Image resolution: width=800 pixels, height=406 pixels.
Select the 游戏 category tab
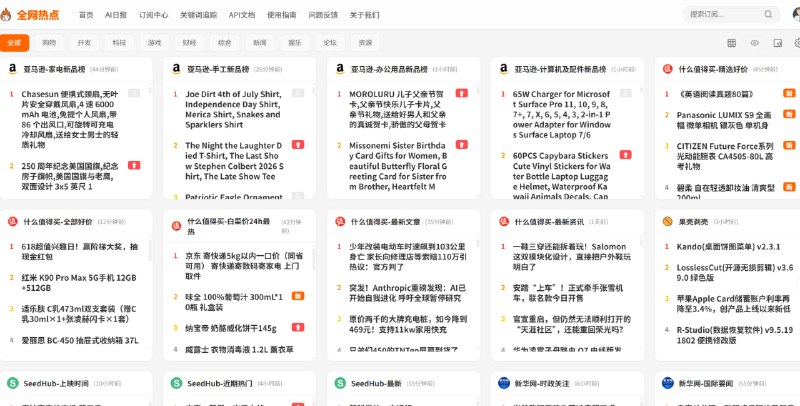click(155, 43)
